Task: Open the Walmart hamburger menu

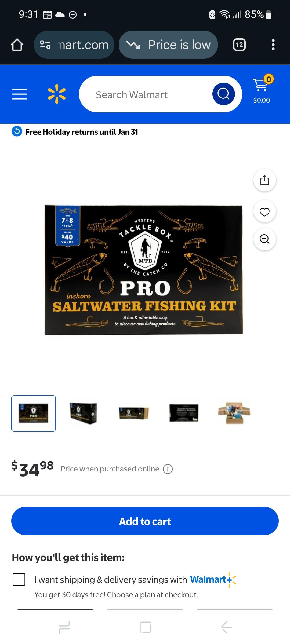Action: tap(20, 94)
